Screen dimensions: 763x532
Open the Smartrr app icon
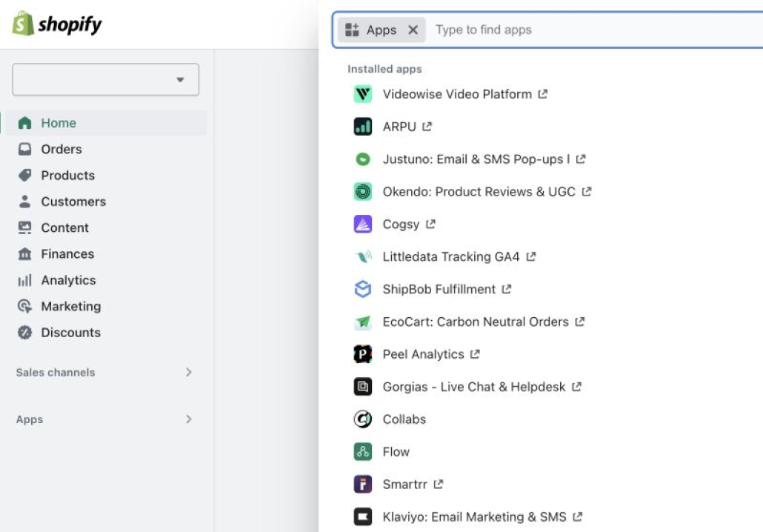click(x=362, y=485)
